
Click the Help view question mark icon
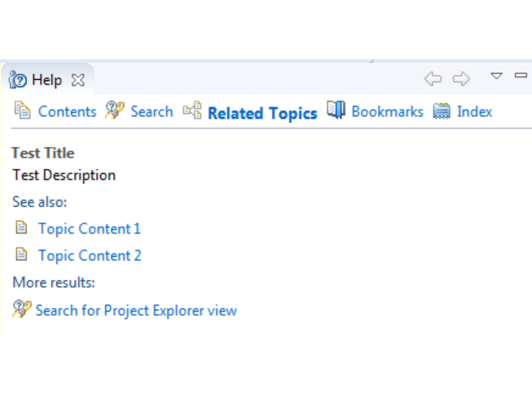18,80
